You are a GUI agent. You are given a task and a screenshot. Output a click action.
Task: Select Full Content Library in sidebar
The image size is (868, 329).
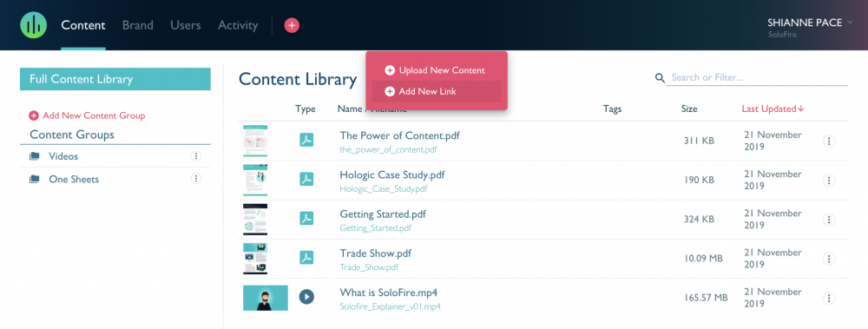pos(115,79)
